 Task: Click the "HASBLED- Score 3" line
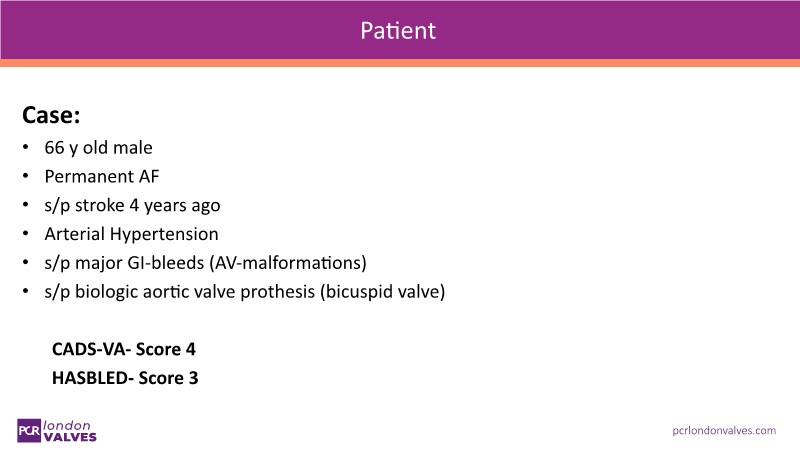(126, 379)
